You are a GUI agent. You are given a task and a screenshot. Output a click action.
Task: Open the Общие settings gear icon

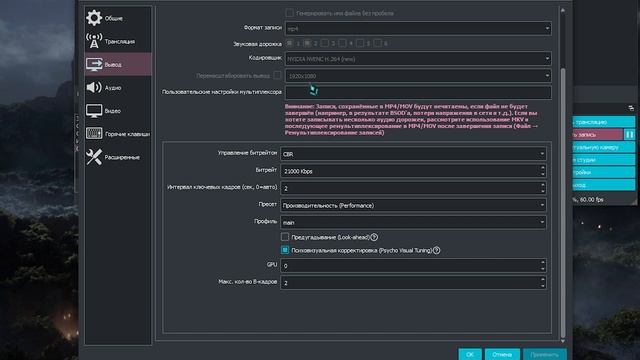point(94,18)
